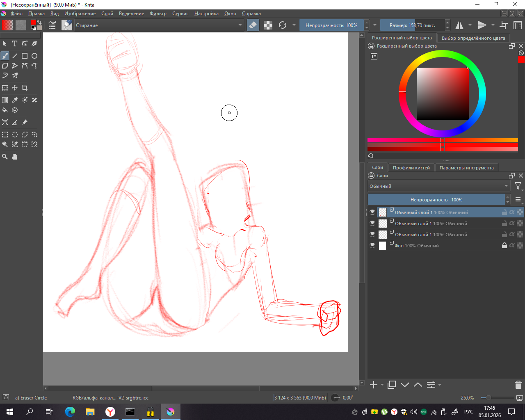Open the Выбор определённого цвета tab
The height and width of the screenshot is (420, 525).
(473, 38)
